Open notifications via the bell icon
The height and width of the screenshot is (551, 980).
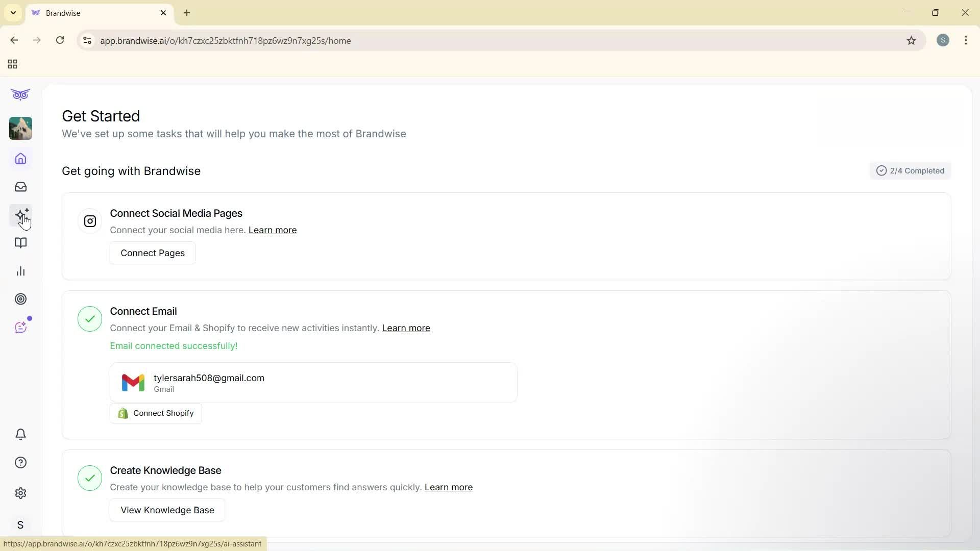[x=20, y=434]
